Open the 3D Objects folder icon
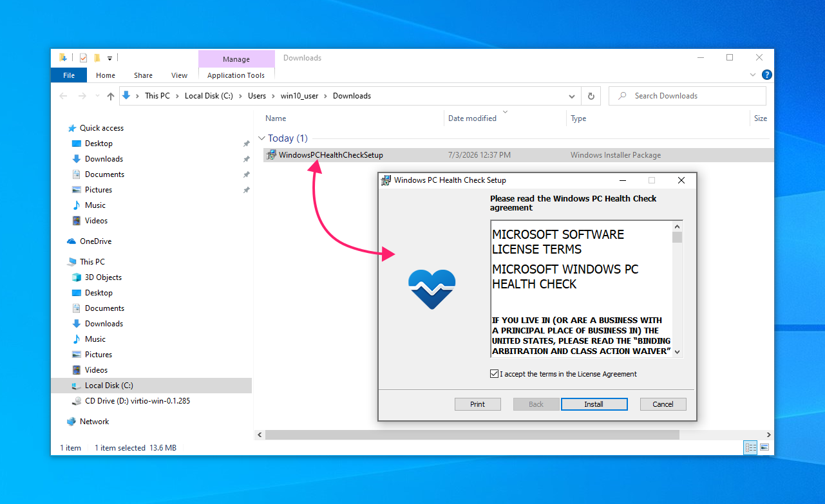Screen dimensions: 825x504 (77, 277)
